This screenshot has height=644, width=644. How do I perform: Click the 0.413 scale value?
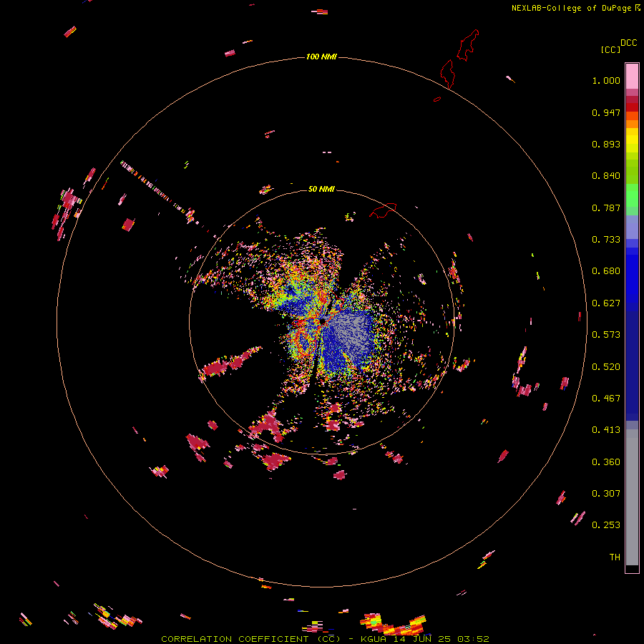pyautogui.click(x=606, y=430)
